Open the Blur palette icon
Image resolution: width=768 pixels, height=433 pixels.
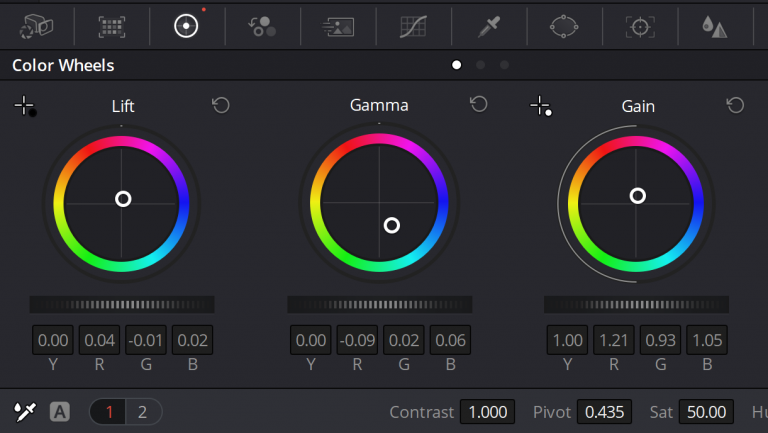(715, 26)
